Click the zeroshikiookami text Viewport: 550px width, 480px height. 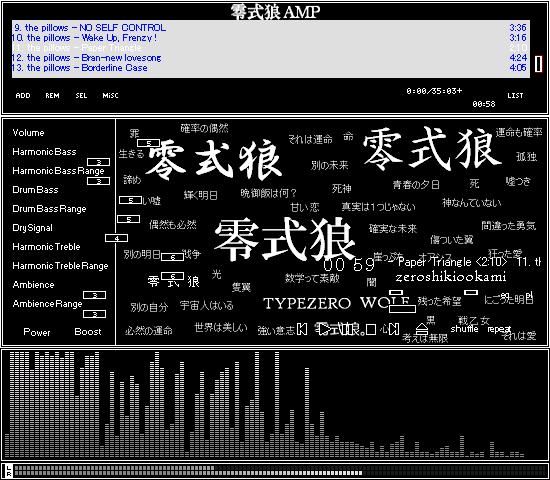(451, 277)
